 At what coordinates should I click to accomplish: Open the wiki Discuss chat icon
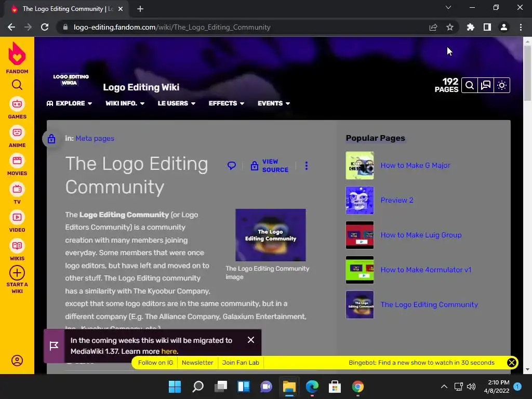pos(486,85)
